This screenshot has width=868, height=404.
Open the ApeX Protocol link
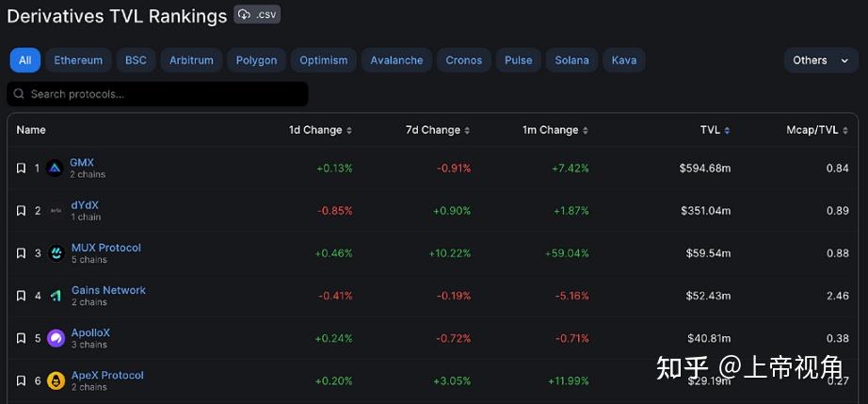[x=107, y=375]
